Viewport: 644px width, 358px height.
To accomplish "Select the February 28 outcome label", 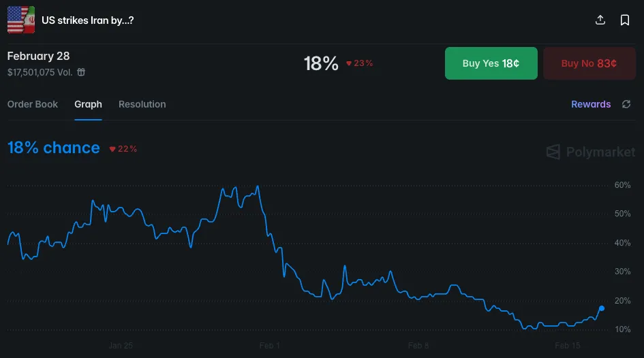I will click(x=39, y=56).
